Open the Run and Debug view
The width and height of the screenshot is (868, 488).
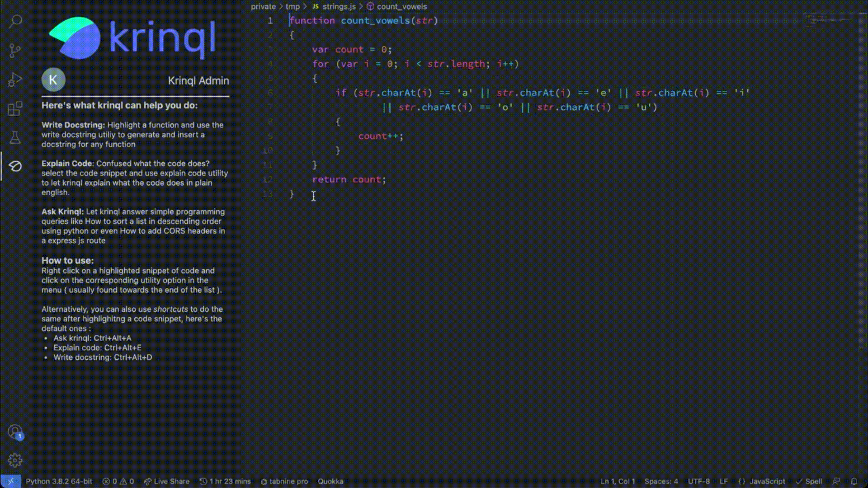tap(15, 80)
